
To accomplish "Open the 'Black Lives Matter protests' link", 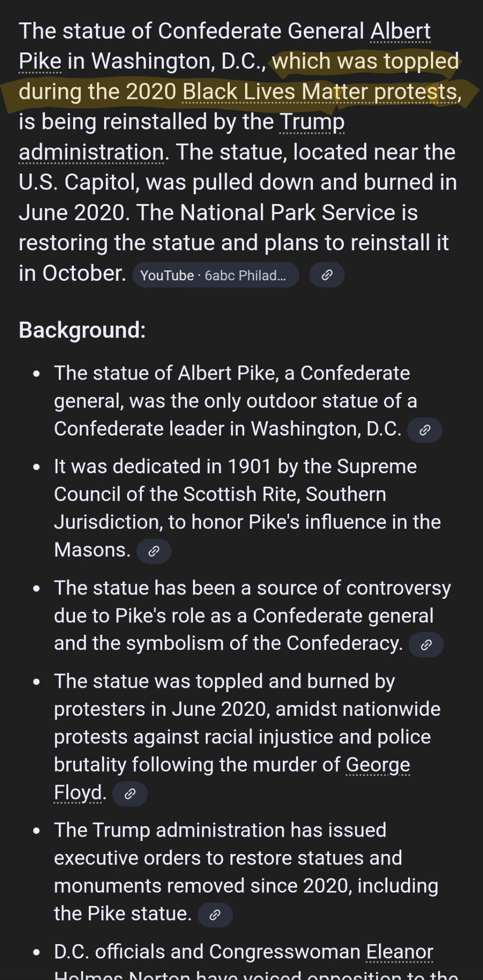I will 322,92.
